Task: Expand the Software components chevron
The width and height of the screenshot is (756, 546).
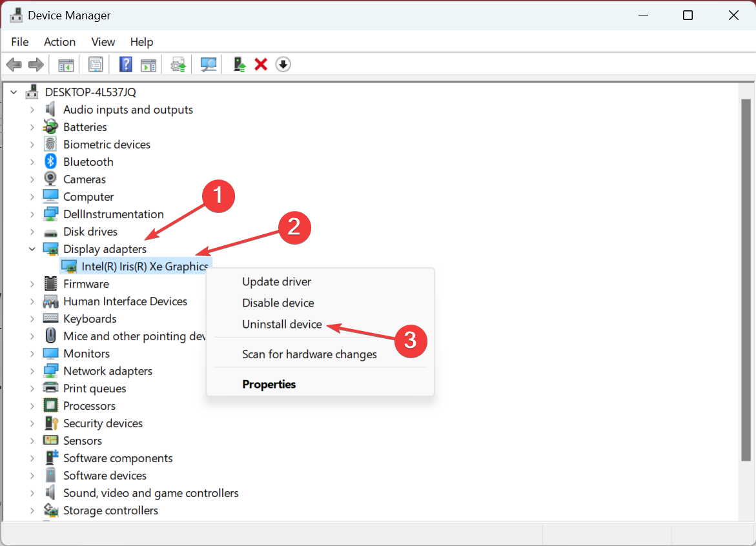Action: pos(32,458)
